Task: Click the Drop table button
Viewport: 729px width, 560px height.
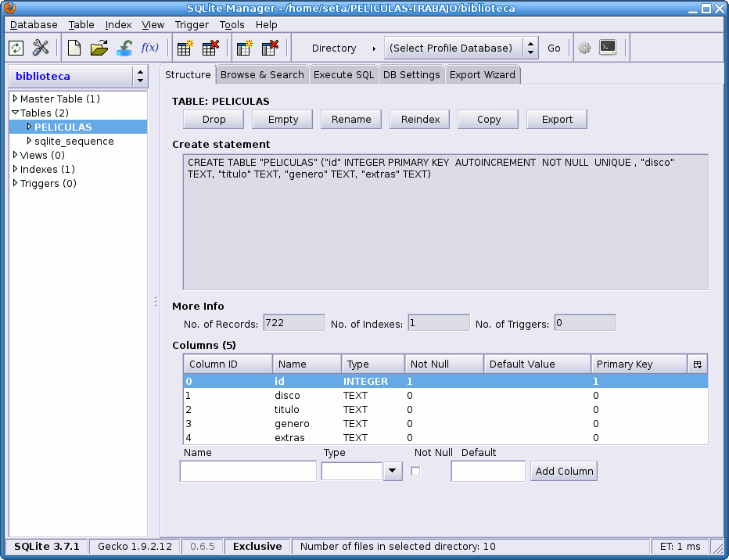Action: (214, 120)
